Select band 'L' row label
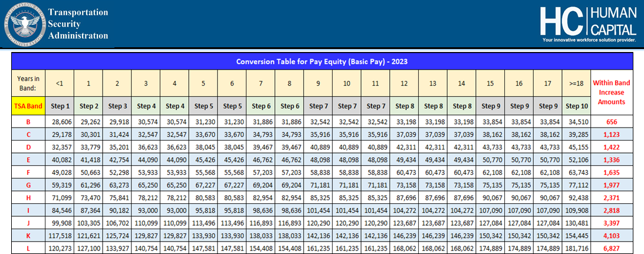 [28, 248]
